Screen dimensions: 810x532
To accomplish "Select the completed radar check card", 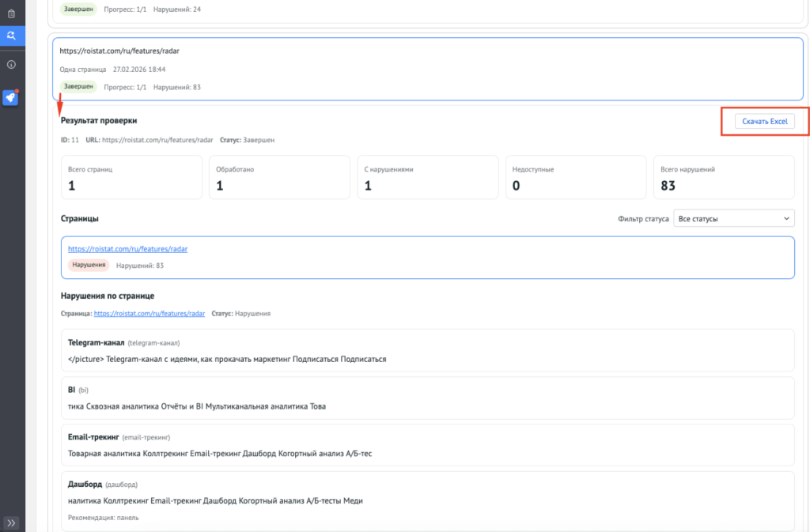I will [x=427, y=69].
